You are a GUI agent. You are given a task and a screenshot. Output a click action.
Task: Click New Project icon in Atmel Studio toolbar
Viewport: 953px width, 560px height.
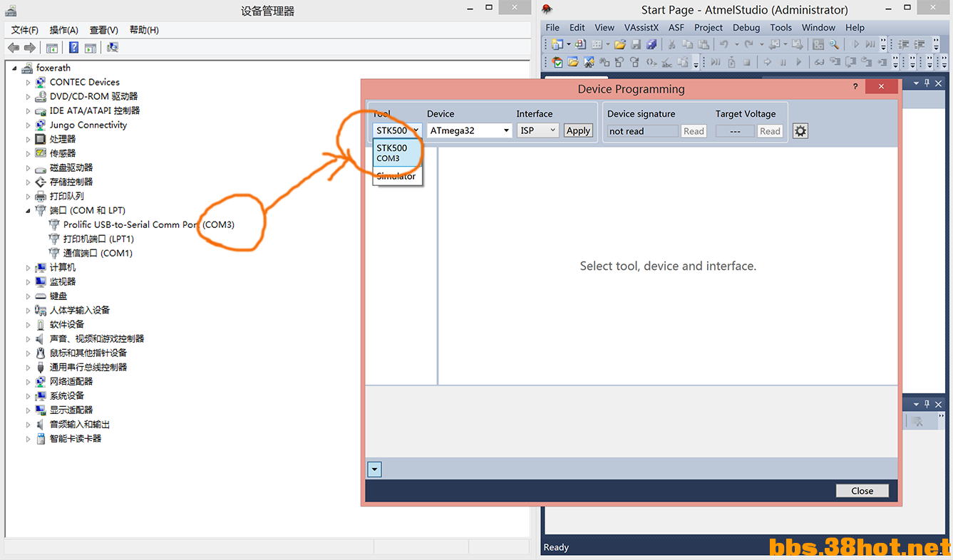(556, 44)
